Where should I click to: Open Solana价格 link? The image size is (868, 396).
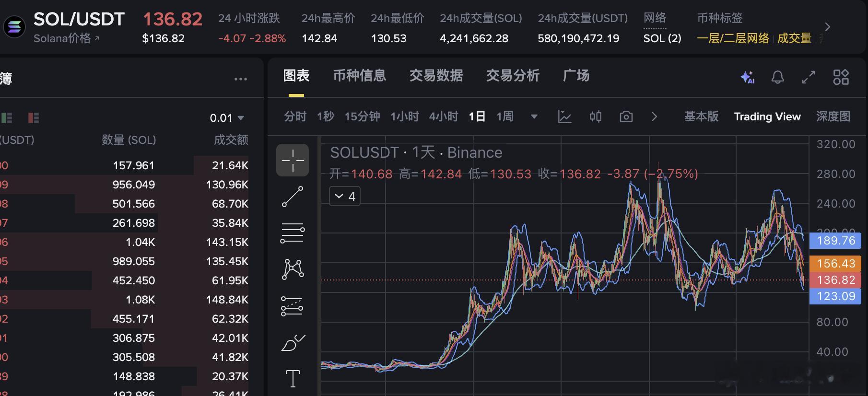click(66, 38)
